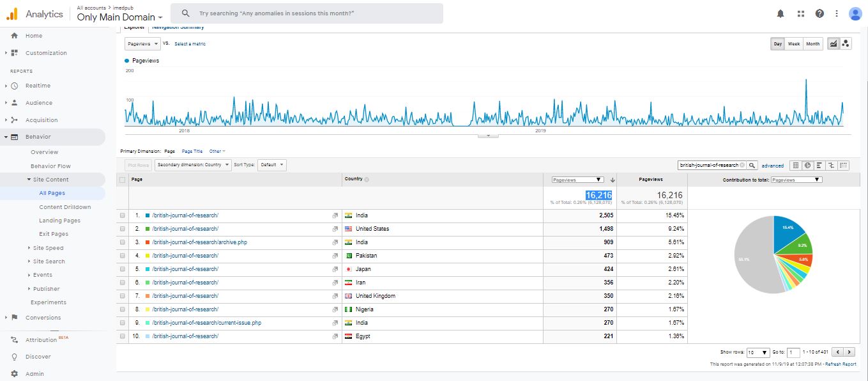Open the current-issue.php page link
Image resolution: width=868 pixels, height=381 pixels.
[x=206, y=323]
